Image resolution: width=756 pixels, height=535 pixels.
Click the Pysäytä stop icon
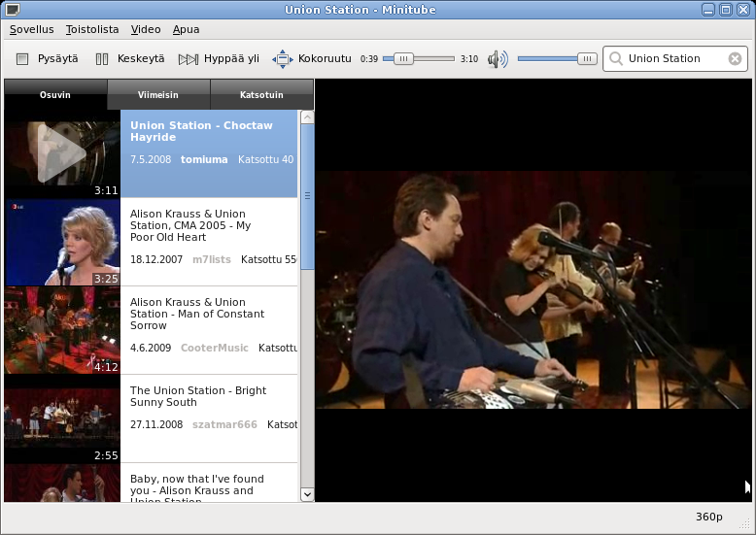22,59
